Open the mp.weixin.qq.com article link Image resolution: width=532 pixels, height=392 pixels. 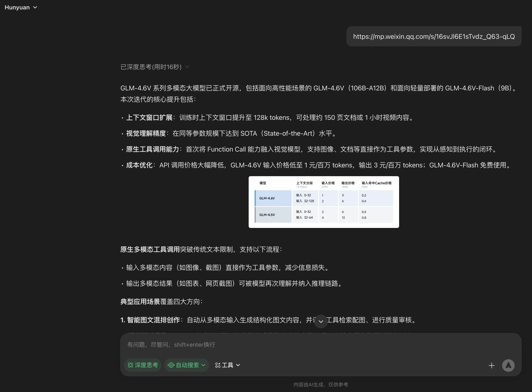point(434,36)
